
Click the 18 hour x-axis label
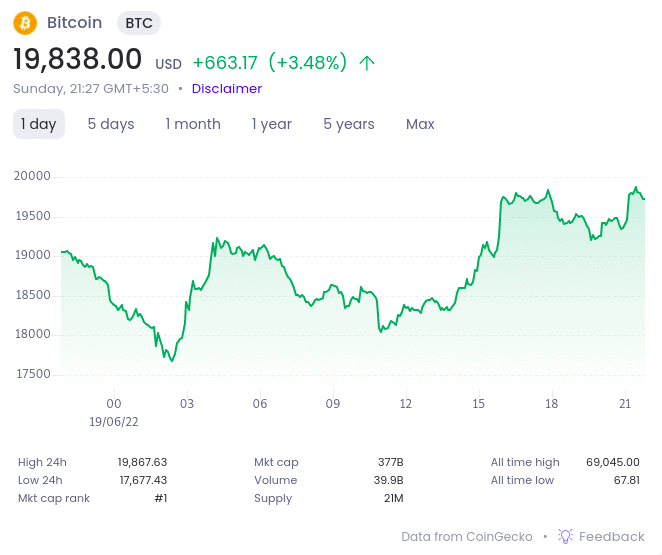[x=551, y=404]
